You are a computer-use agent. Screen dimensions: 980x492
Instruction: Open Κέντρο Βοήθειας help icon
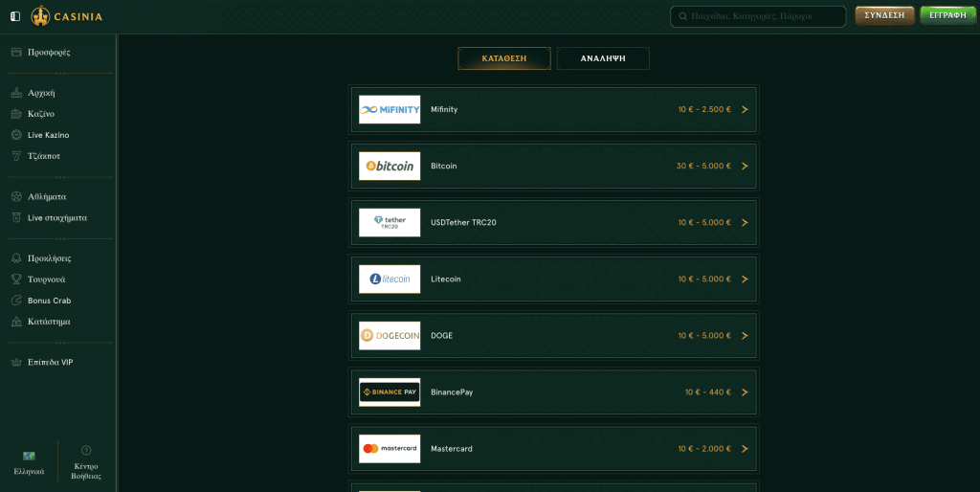86,451
